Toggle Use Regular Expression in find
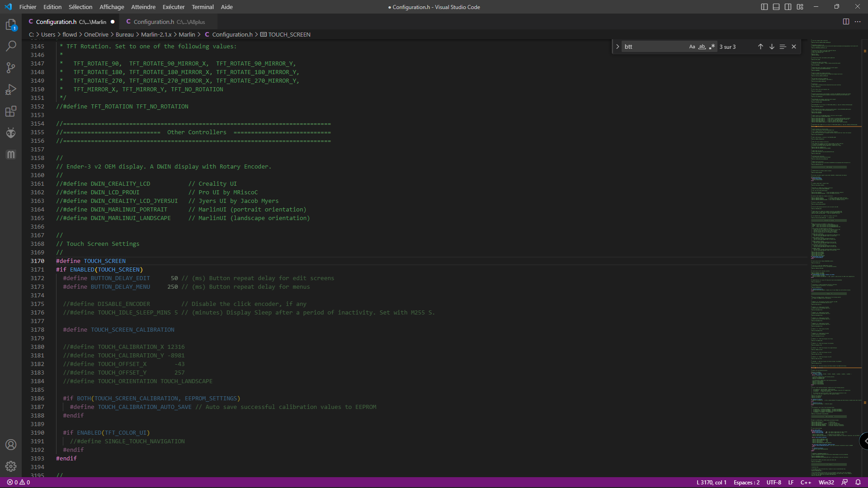 tap(712, 47)
